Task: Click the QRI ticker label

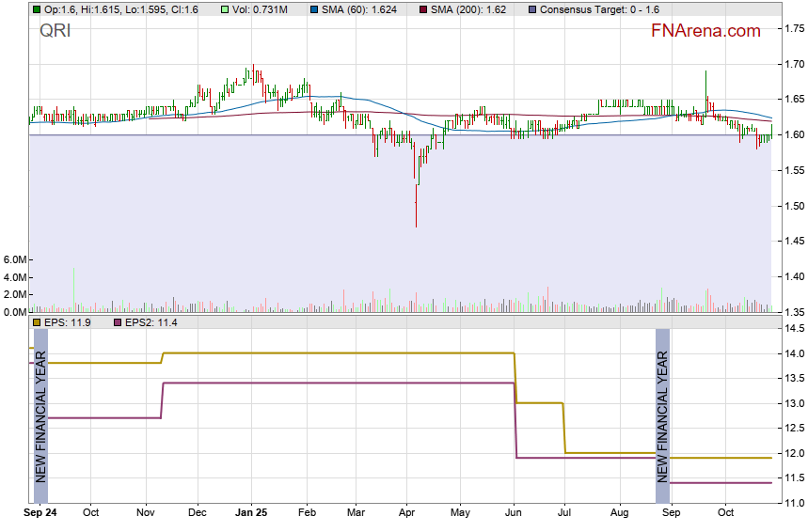Action: point(55,31)
